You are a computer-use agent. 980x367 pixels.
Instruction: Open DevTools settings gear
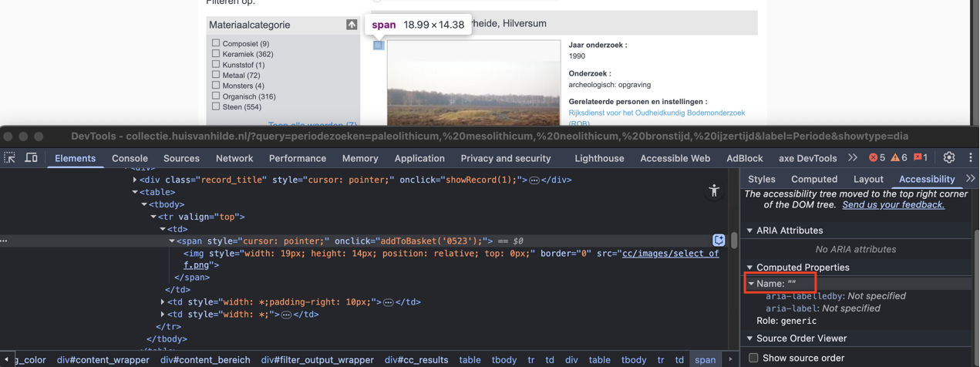tap(948, 158)
